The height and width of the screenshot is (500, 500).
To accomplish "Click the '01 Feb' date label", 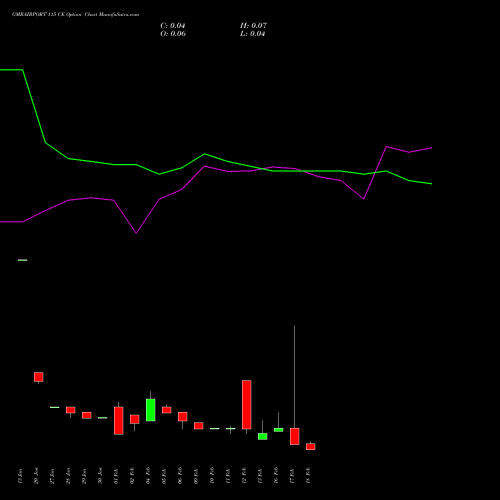I will (116, 476).
